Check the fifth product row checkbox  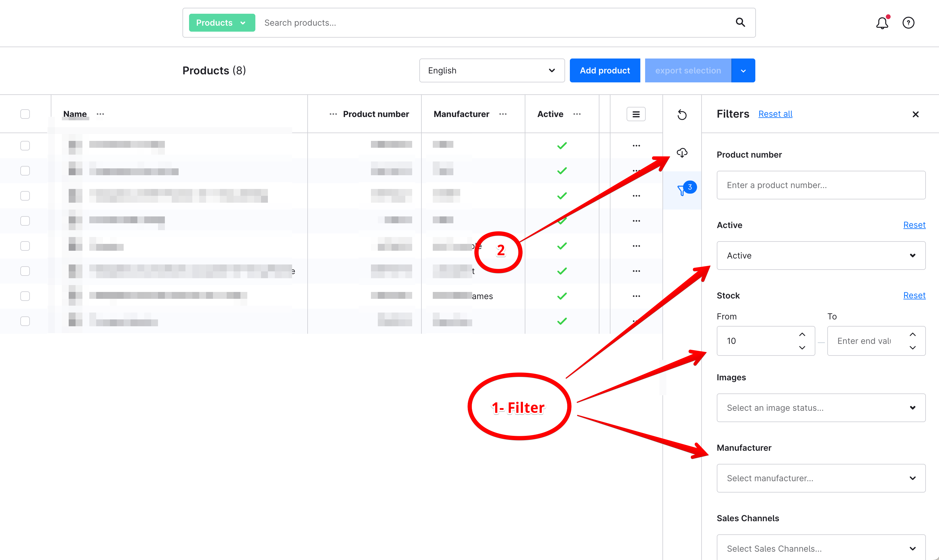25,246
